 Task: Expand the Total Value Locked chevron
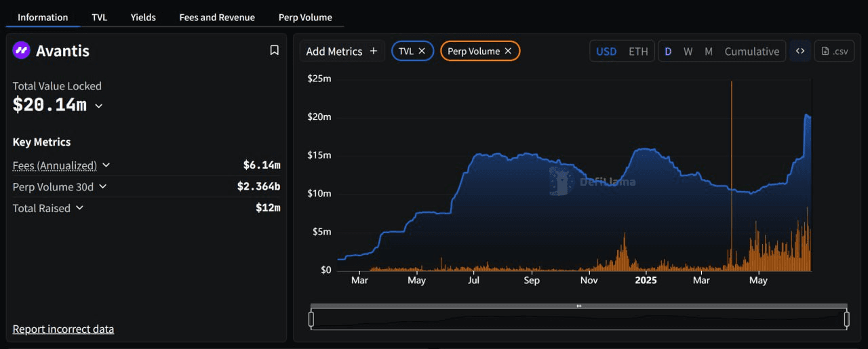(99, 106)
